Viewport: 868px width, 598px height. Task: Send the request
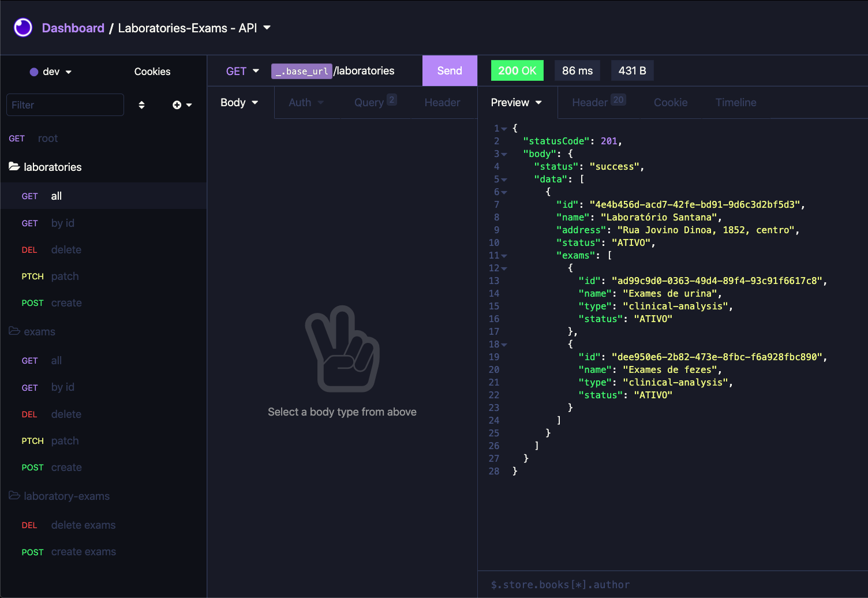tap(450, 70)
